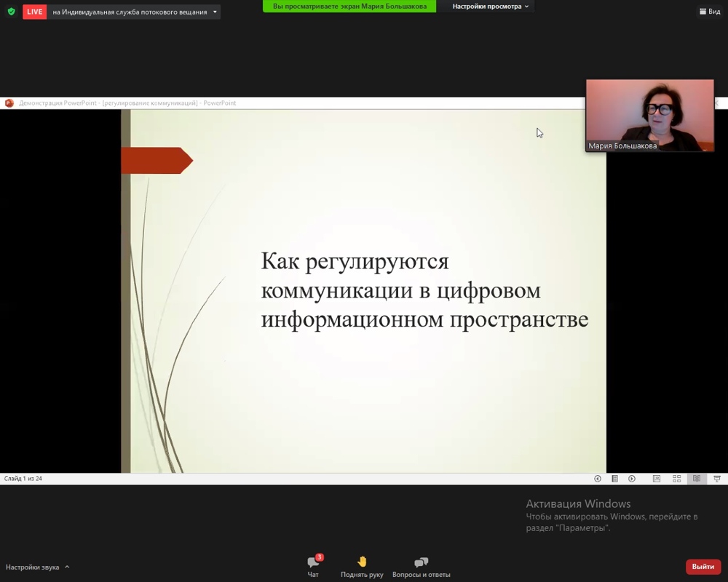The image size is (728, 582).
Task: Open Вопросы и ответы Q&A panel
Action: pos(421,567)
